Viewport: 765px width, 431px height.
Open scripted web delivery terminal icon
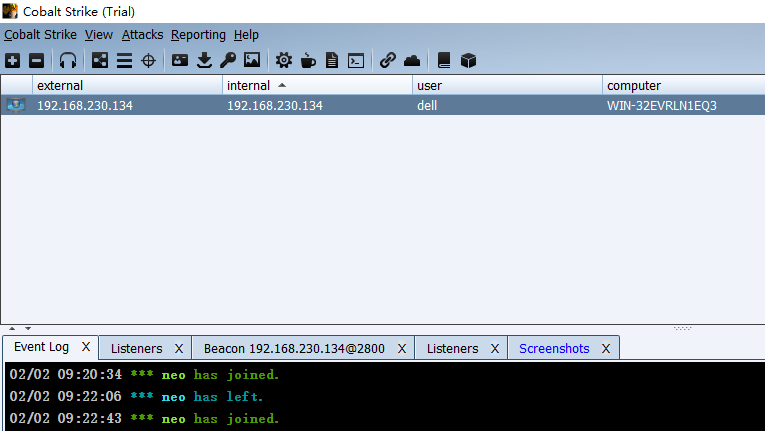click(x=356, y=61)
